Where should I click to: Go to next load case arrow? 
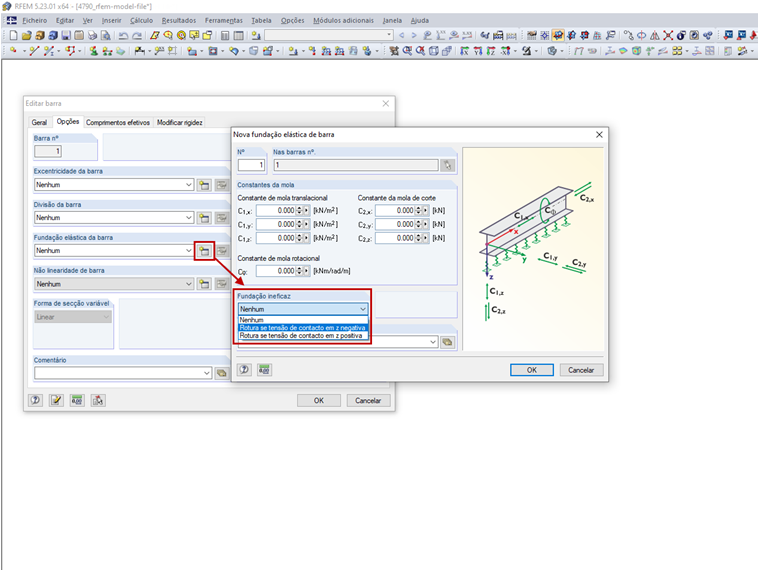click(x=414, y=35)
